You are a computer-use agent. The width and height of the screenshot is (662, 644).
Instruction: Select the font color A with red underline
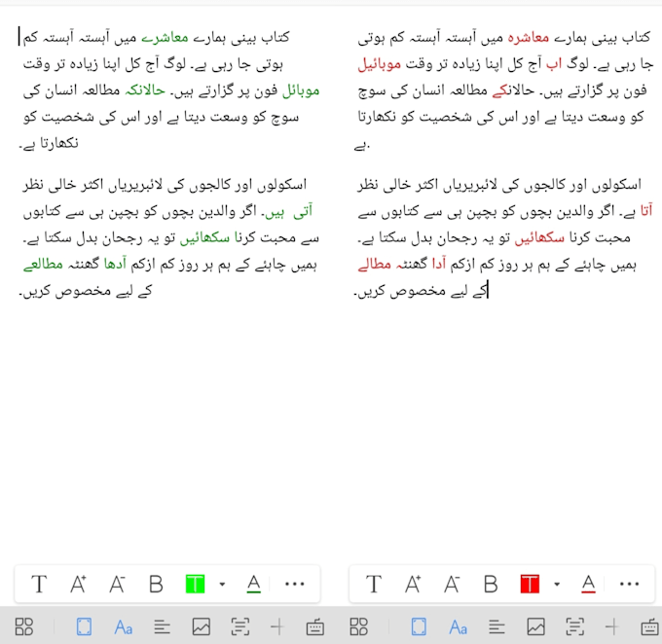(589, 584)
